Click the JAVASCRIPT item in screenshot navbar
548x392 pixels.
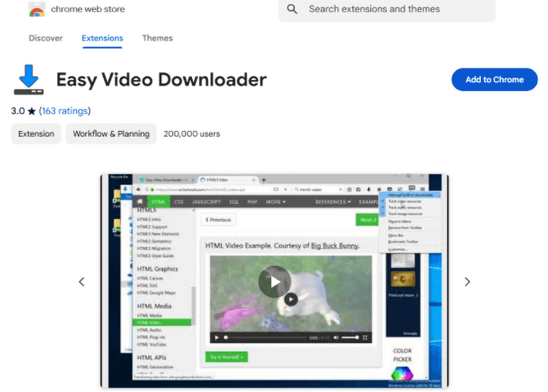[206, 201]
